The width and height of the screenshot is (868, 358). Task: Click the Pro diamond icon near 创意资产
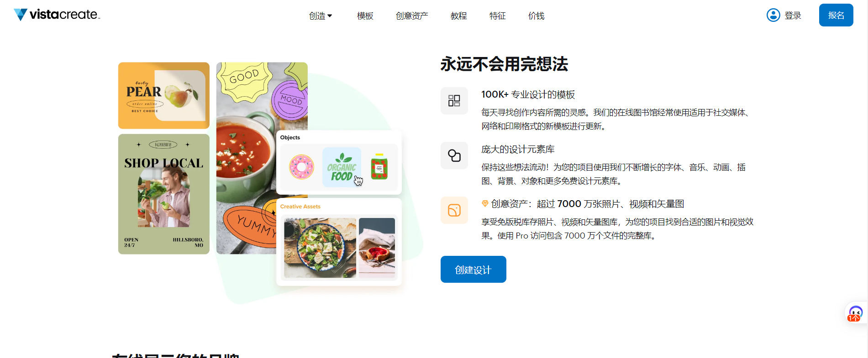click(x=485, y=203)
